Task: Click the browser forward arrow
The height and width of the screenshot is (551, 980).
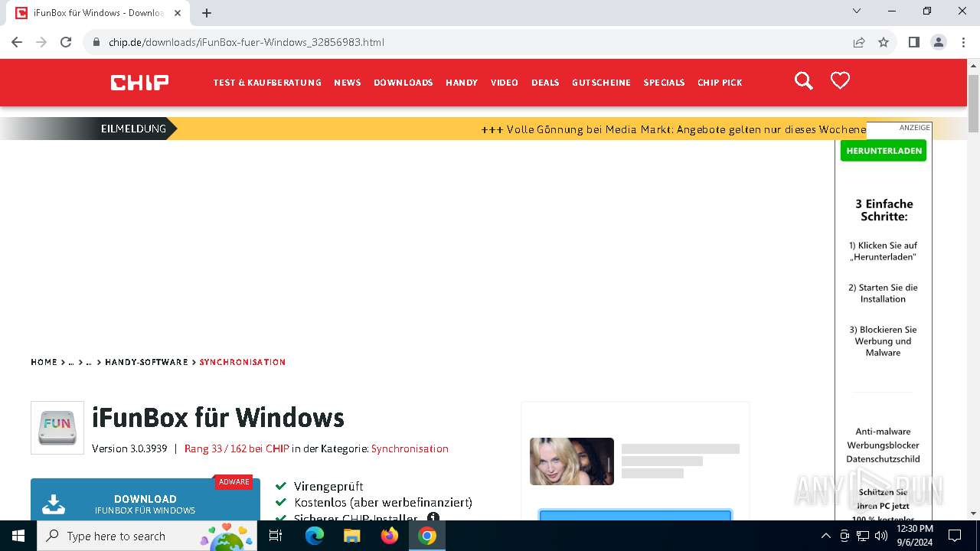Action: click(x=42, y=42)
